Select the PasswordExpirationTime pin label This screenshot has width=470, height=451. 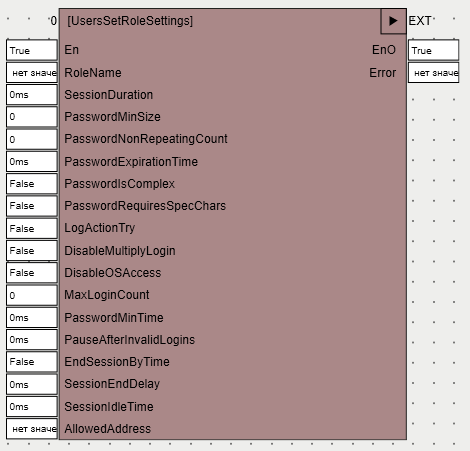131,162
